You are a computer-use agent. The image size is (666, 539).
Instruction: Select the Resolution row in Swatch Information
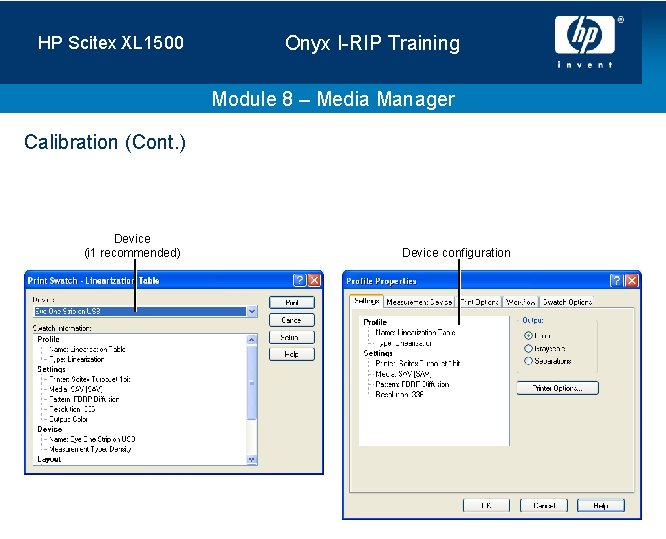pos(72,409)
